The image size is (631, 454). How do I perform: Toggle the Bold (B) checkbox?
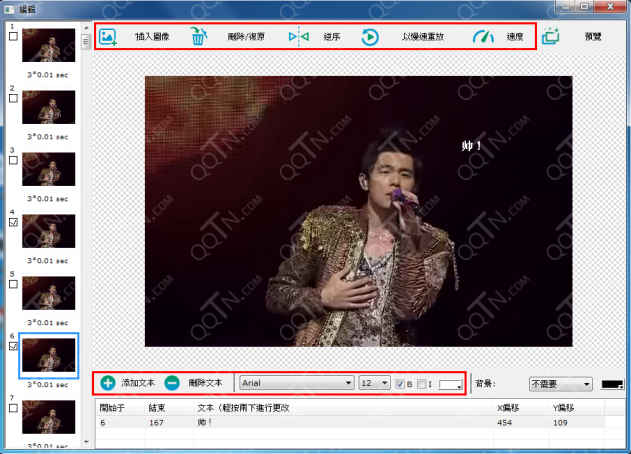pyautogui.click(x=401, y=384)
